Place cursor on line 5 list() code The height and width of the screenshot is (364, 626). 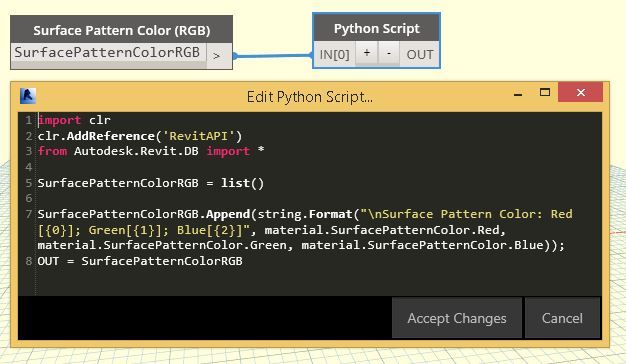[x=242, y=183]
